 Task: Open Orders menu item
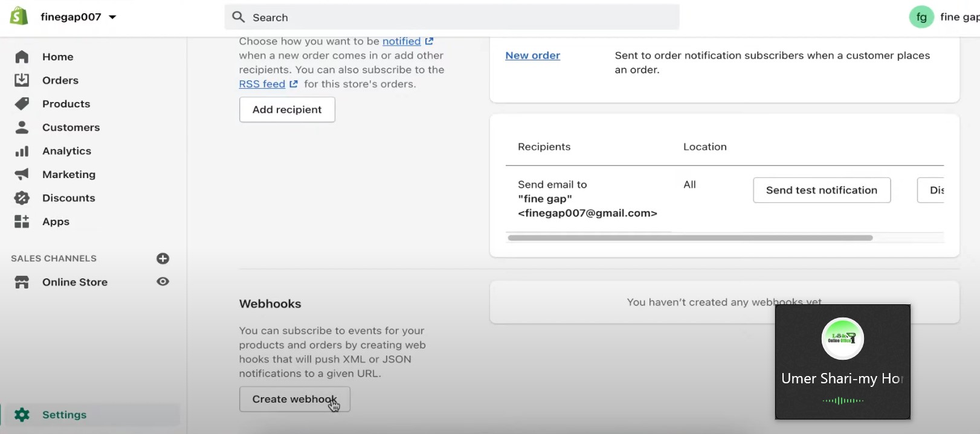(60, 80)
